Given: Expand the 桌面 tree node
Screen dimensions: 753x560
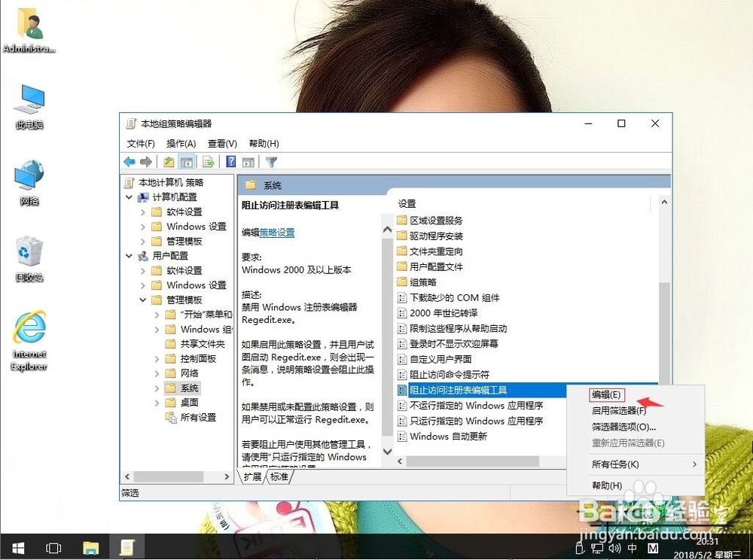Looking at the screenshot, I should 157,403.
